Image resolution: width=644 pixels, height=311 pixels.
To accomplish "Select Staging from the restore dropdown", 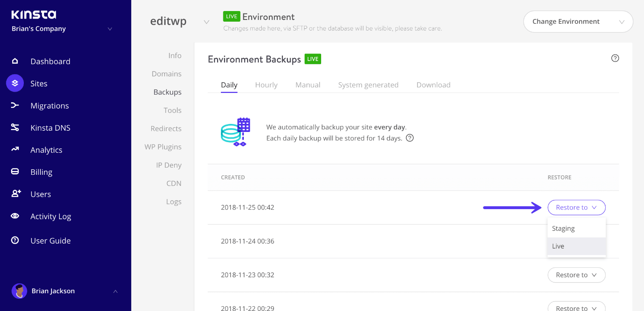I will (563, 228).
